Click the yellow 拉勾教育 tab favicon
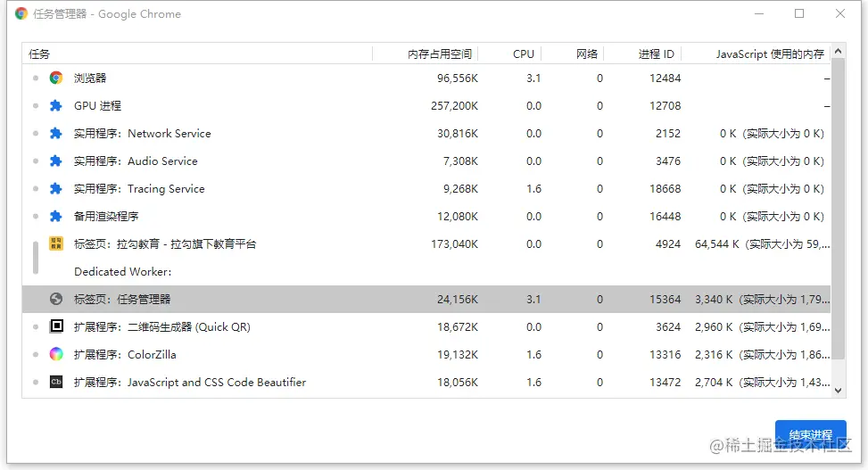Screen dimensions: 868x470 click(56, 243)
